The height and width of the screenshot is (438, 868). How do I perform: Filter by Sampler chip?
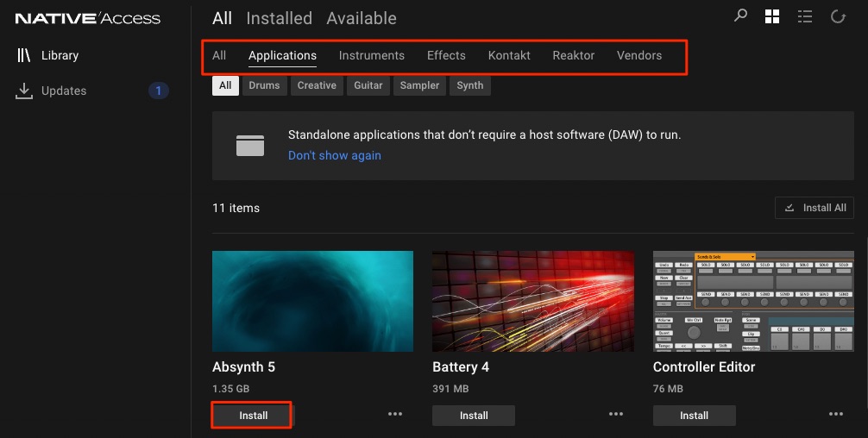419,85
